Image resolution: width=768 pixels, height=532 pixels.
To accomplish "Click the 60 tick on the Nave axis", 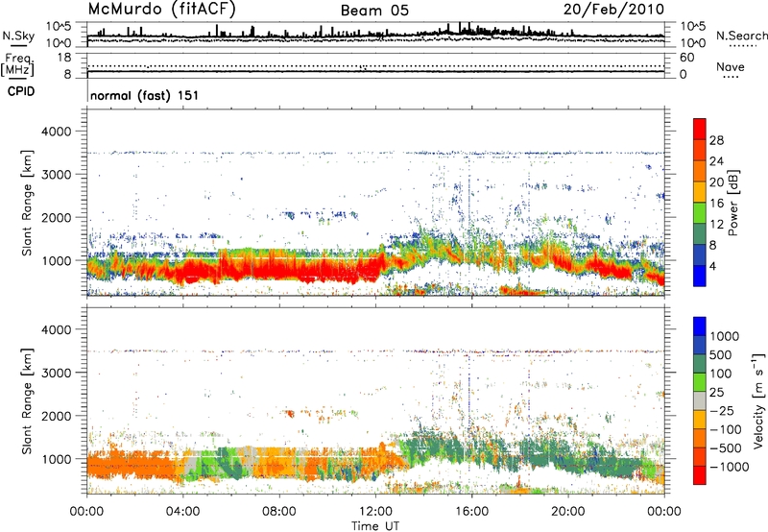I will pos(686,58).
